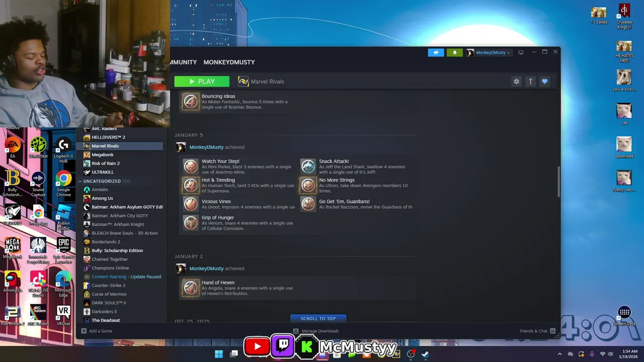Open the Community tab in Steam
Image resolution: width=644 pixels, height=362 pixels.
(184, 62)
